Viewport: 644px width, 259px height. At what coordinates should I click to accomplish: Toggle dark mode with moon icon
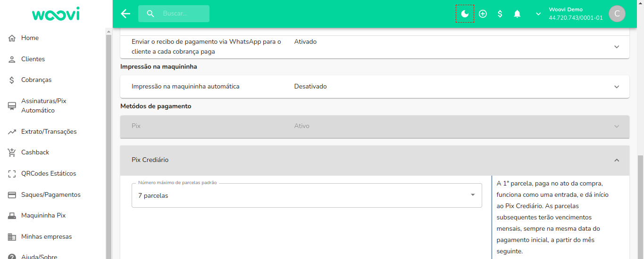(465, 14)
